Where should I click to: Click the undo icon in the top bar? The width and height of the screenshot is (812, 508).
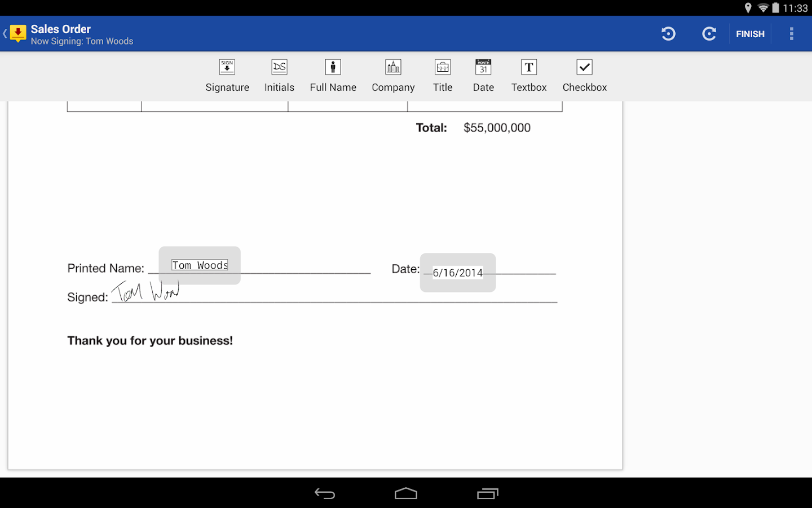click(668, 33)
